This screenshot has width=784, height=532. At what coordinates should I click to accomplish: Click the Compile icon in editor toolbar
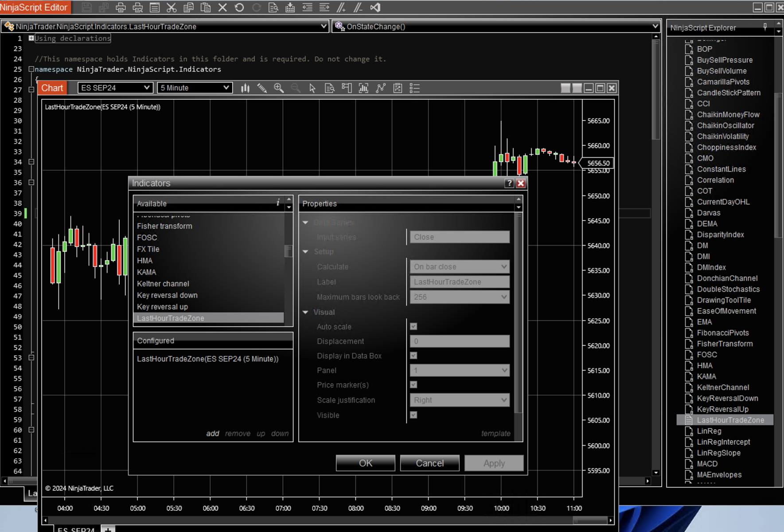pos(290,8)
